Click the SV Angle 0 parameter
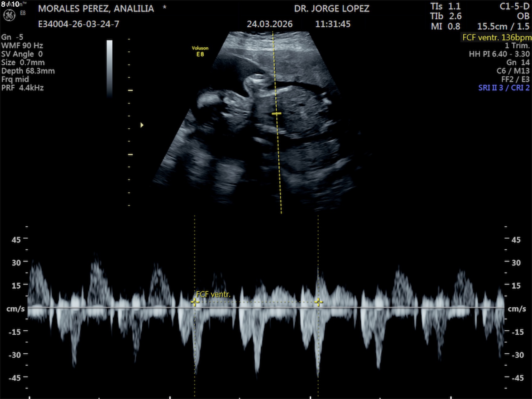The height and width of the screenshot is (399, 532). (x=22, y=54)
